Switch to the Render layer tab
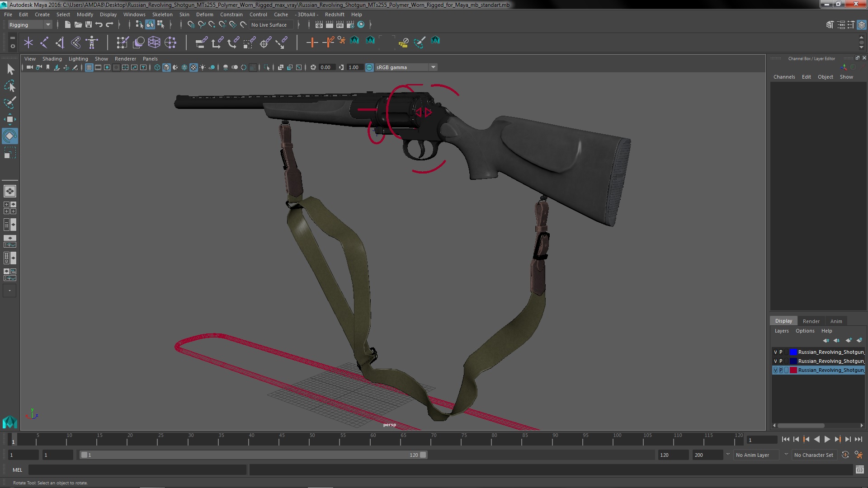The image size is (868, 488). pyautogui.click(x=811, y=321)
